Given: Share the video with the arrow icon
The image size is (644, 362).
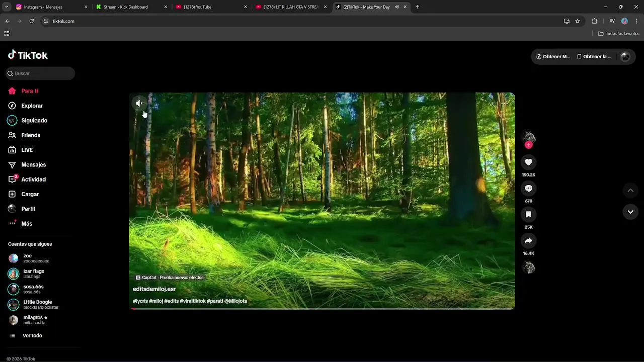Looking at the screenshot, I should point(528,240).
